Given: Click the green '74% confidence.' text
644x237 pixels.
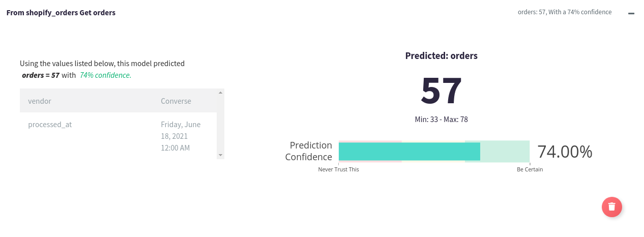Looking at the screenshot, I should coord(105,75).
